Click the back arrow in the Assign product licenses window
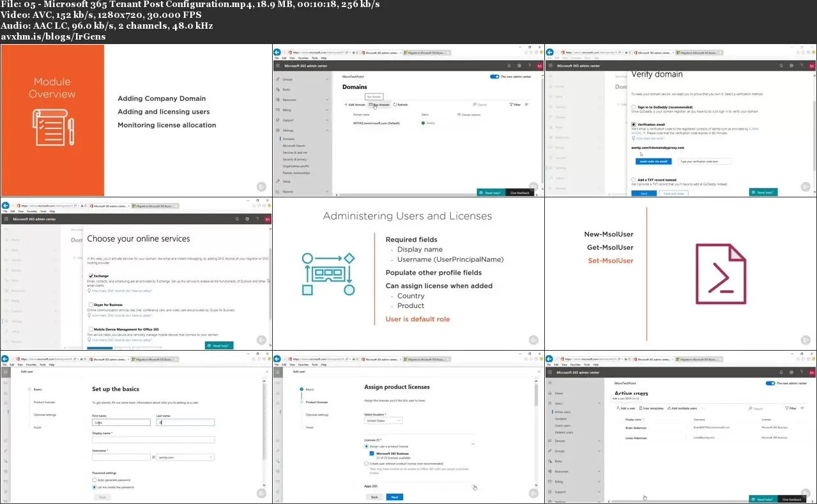 point(278,358)
